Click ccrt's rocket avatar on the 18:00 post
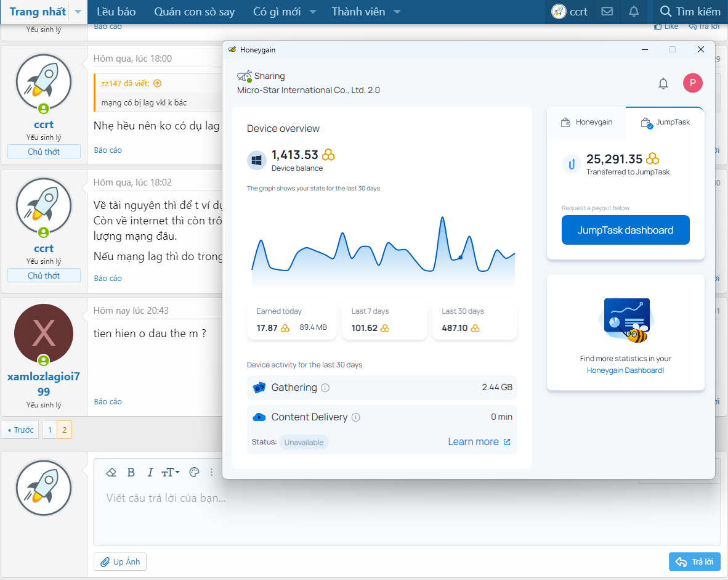The height and width of the screenshot is (580, 728). 44,82
